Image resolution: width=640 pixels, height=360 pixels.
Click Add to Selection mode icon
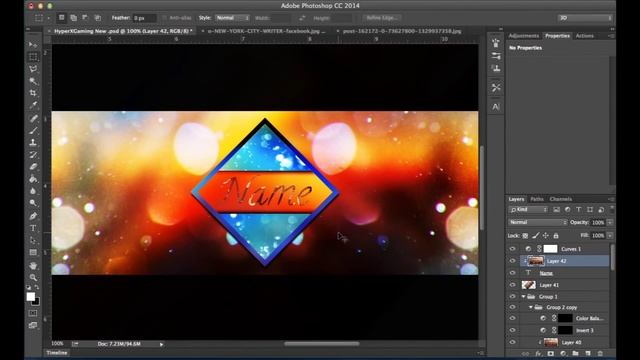(x=73, y=18)
